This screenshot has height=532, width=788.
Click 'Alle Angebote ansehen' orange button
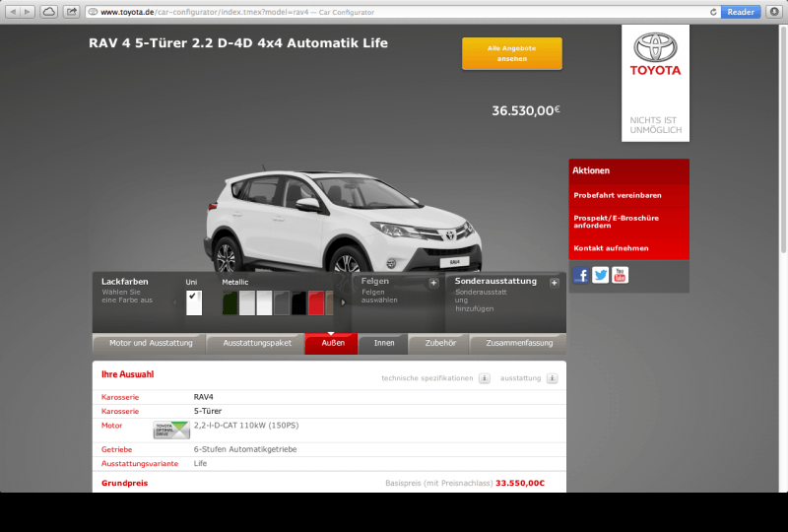pos(511,53)
